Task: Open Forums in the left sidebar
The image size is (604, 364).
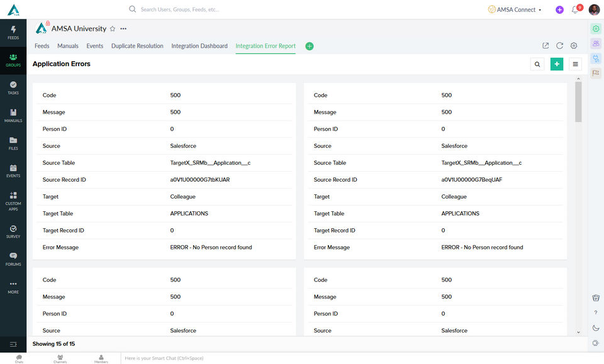Action: (13, 260)
